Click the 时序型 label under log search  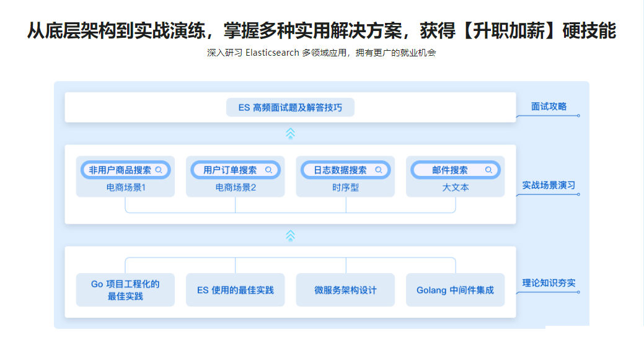click(345, 188)
